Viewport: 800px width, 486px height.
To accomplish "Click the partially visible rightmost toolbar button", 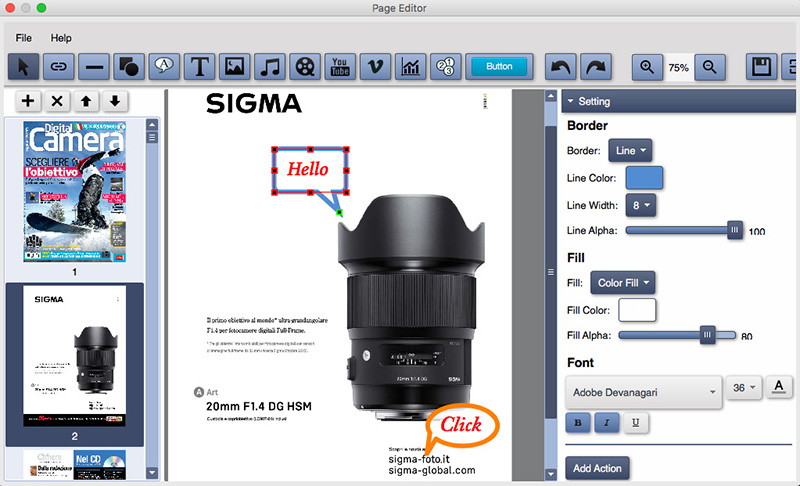I will click(790, 67).
